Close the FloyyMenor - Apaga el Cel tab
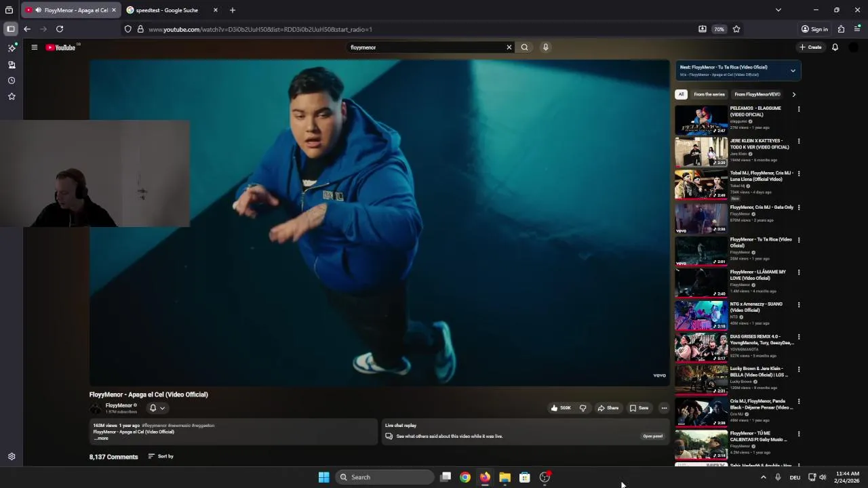Screen dimensions: 868x488 coord(114,10)
